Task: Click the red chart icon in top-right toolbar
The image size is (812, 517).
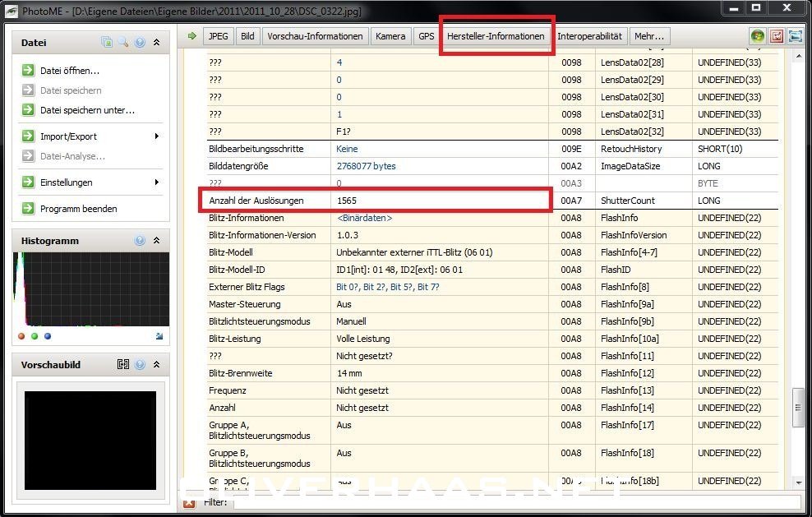Action: 776,36
